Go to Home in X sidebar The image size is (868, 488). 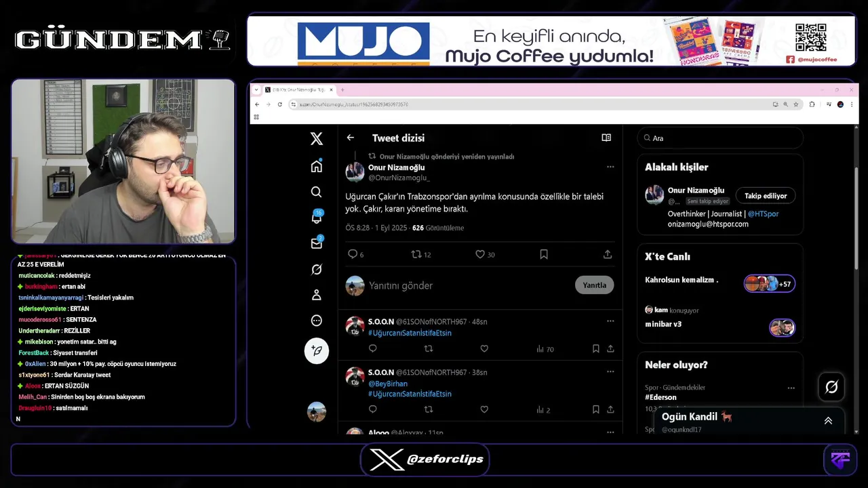tap(317, 166)
